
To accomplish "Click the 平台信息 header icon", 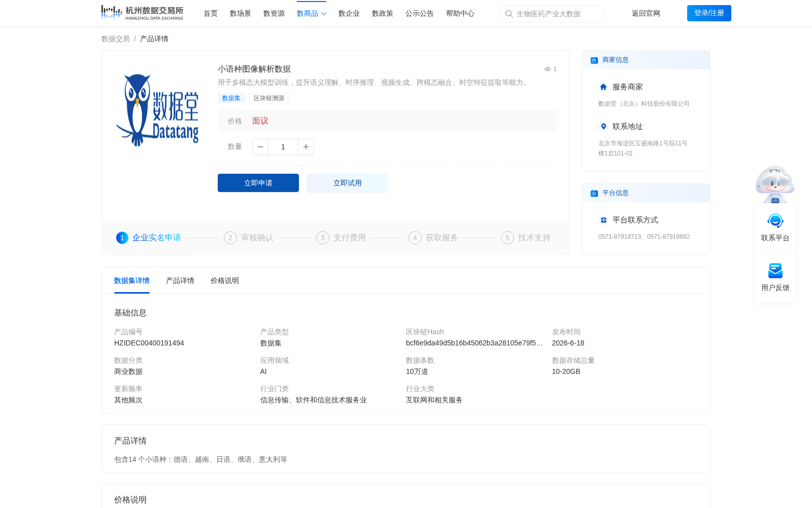I will click(594, 194).
